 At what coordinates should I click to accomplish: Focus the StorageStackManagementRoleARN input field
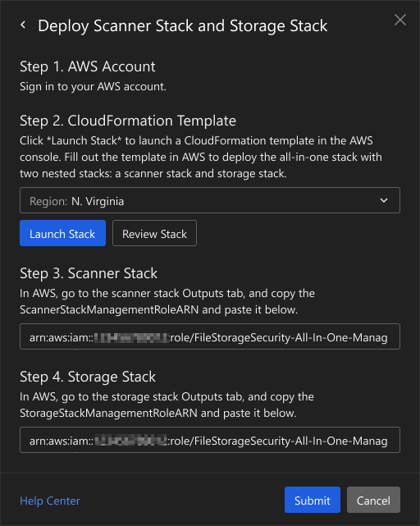210,440
